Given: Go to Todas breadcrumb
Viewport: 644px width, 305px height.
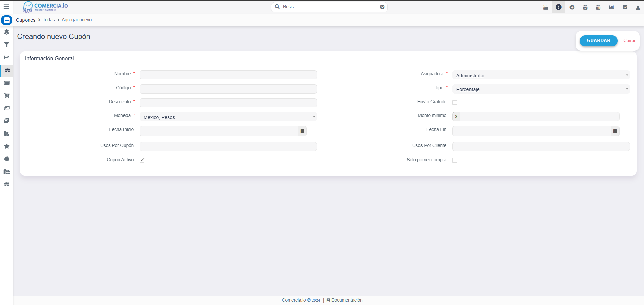Looking at the screenshot, I should pos(49,20).
